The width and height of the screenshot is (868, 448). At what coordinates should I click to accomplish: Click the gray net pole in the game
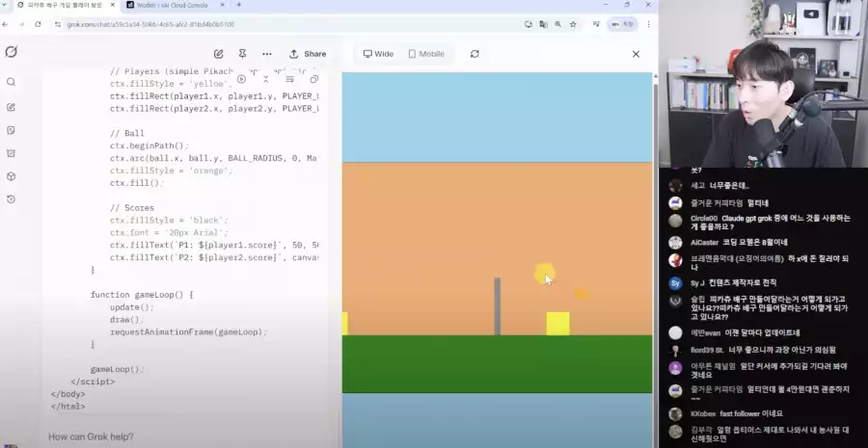point(497,306)
